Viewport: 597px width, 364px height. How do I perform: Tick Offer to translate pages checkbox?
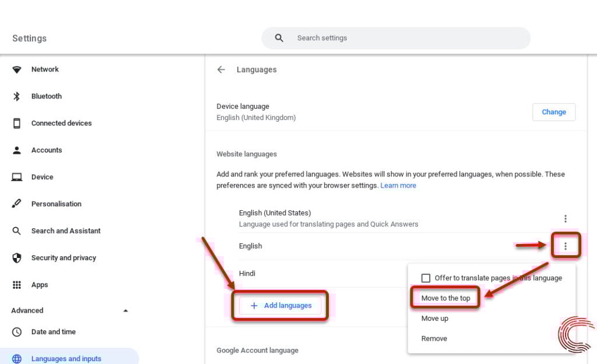(426, 278)
